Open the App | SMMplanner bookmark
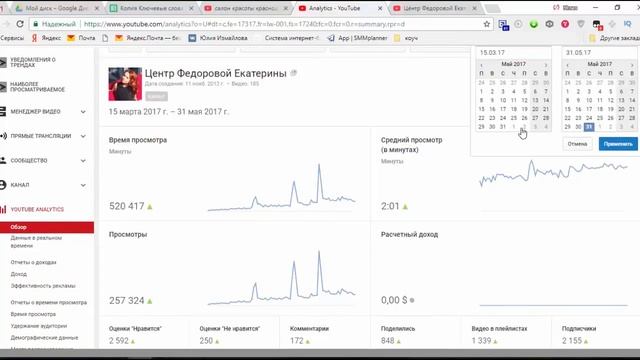640x360 pixels. (358, 38)
